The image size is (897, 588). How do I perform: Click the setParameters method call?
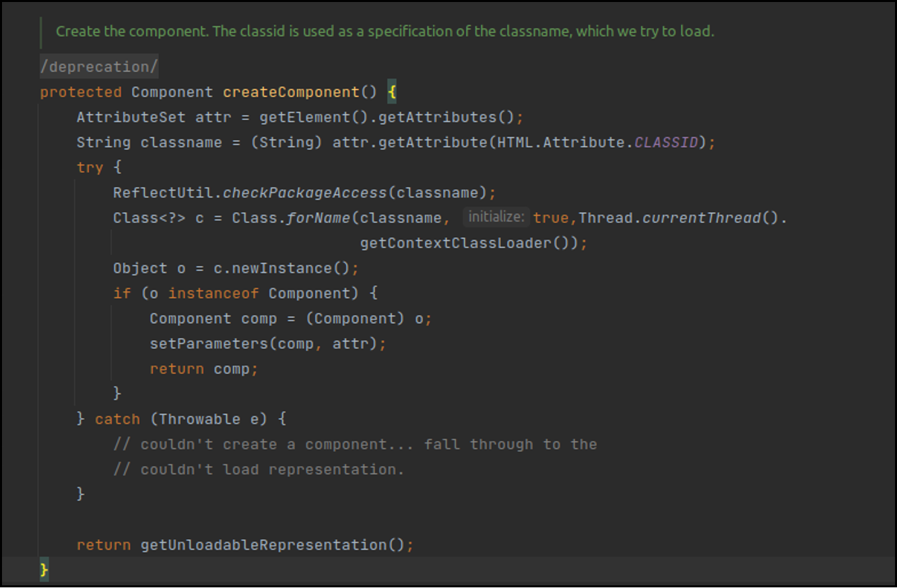(209, 344)
